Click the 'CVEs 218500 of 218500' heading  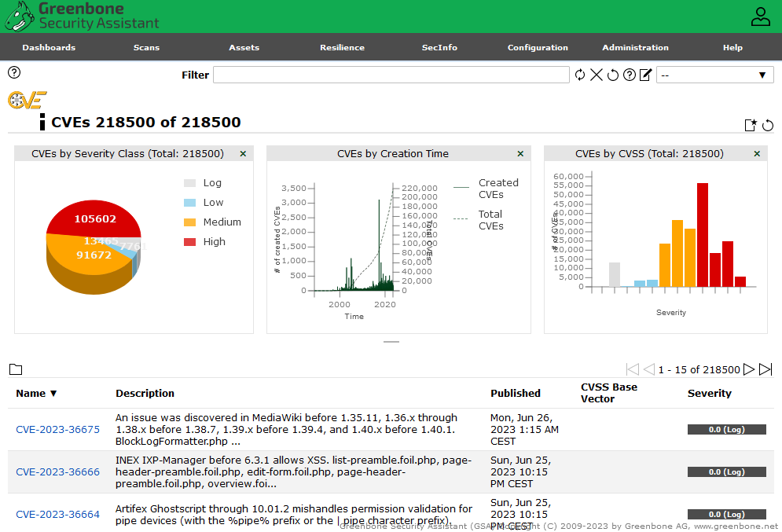click(146, 122)
